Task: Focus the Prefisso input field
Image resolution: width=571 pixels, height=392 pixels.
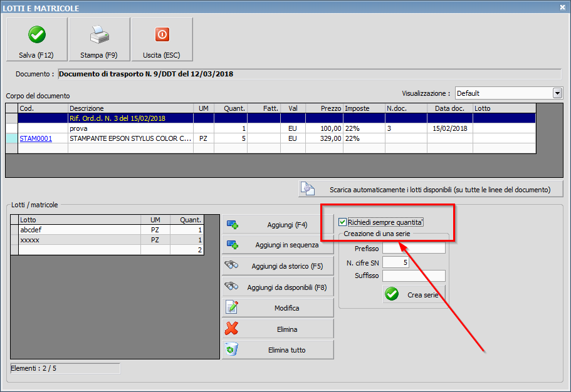Action: click(x=414, y=249)
